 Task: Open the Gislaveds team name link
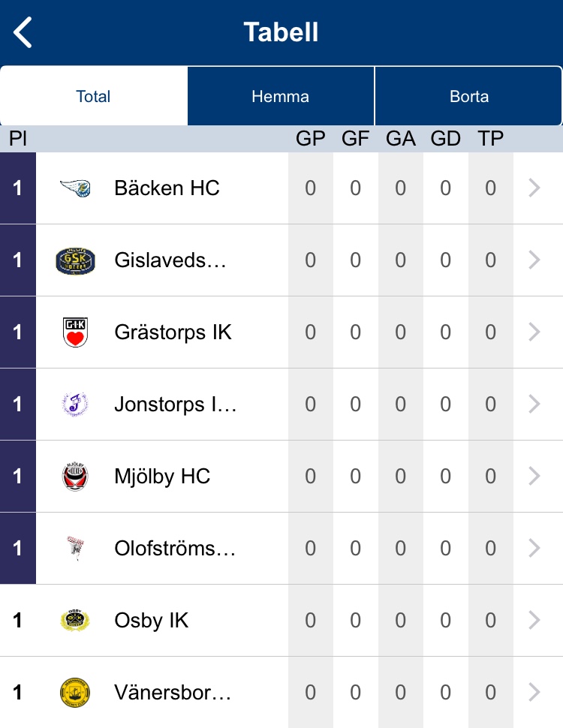point(170,260)
